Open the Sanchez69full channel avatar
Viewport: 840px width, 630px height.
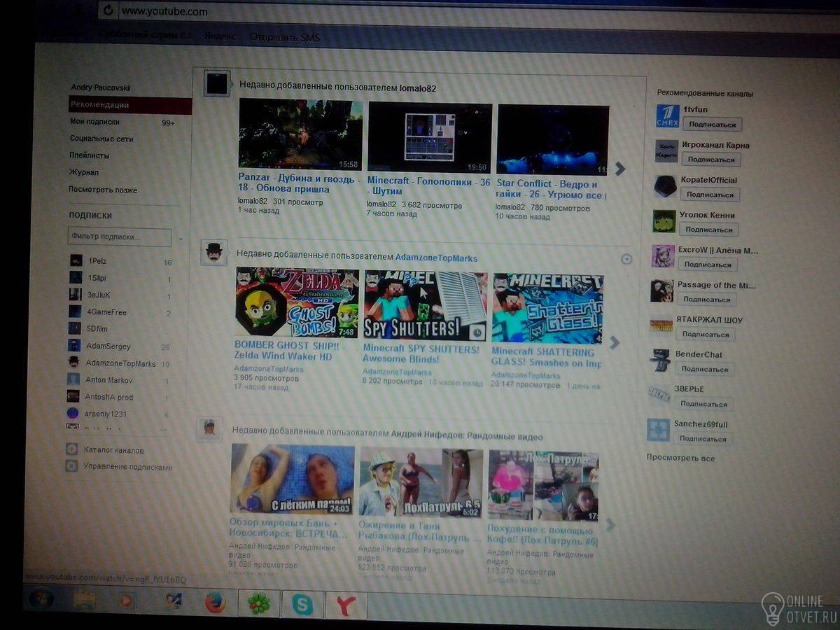[658, 429]
